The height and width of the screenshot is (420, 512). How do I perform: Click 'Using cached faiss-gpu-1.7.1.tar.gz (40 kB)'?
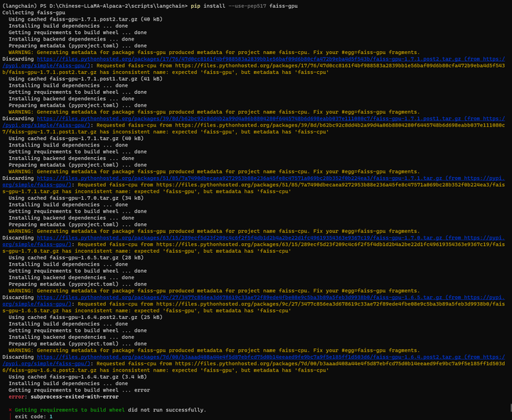76,139
